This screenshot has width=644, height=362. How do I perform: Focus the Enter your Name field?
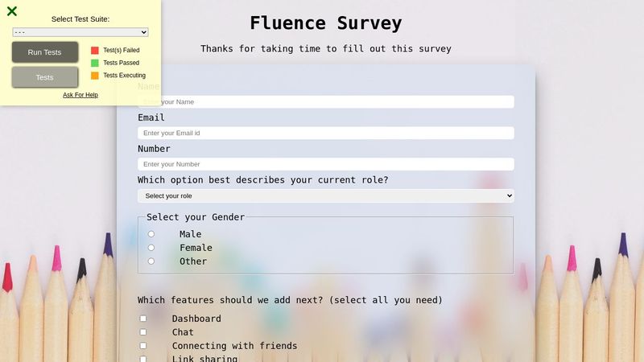click(x=326, y=102)
